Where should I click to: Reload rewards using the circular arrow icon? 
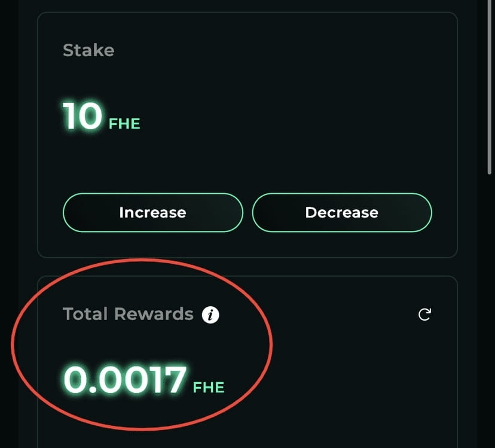click(x=424, y=315)
